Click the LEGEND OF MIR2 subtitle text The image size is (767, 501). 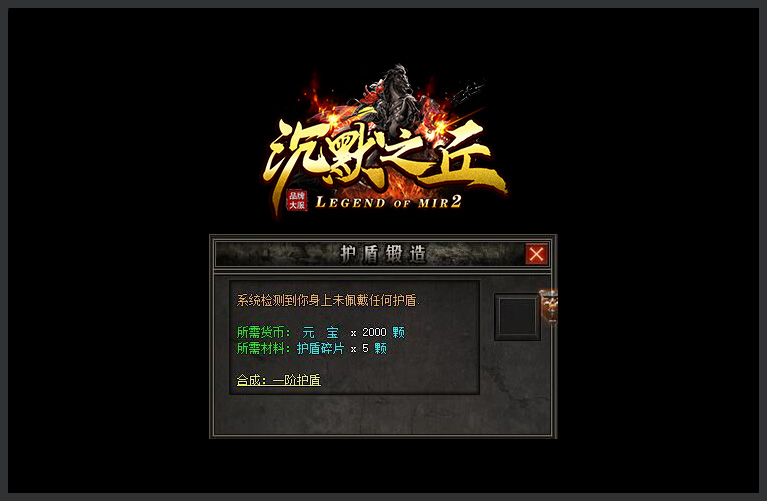coord(388,202)
